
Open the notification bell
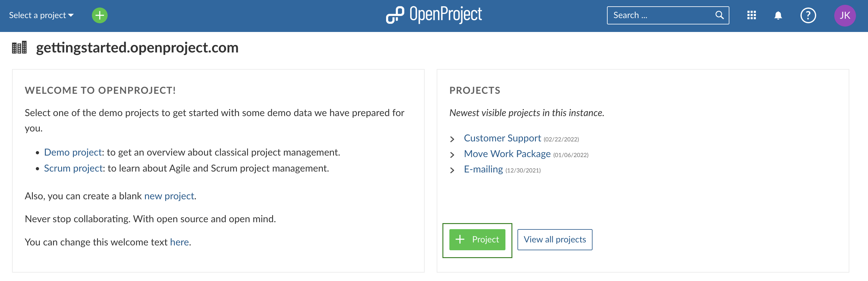pos(778,15)
